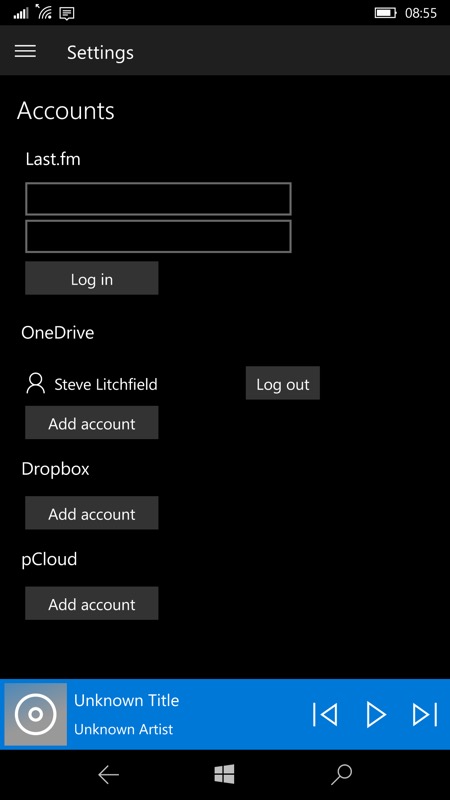Select the Steve Litchfield user icon
Image resolution: width=450 pixels, height=800 pixels.
coord(36,383)
